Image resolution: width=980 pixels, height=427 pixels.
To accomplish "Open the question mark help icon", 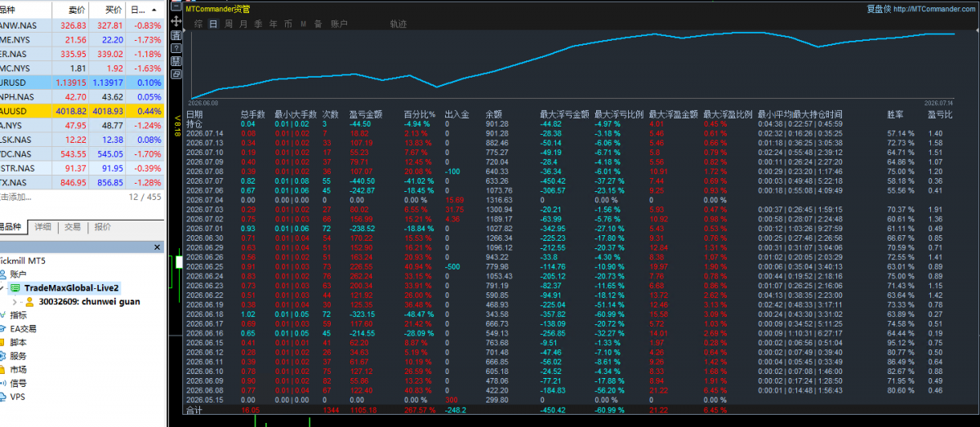I will 176,48.
